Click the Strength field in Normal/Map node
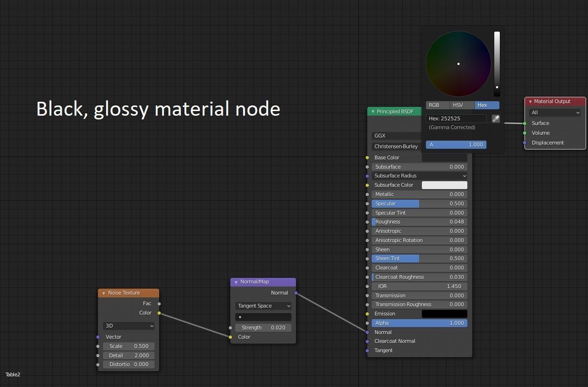 coord(263,328)
